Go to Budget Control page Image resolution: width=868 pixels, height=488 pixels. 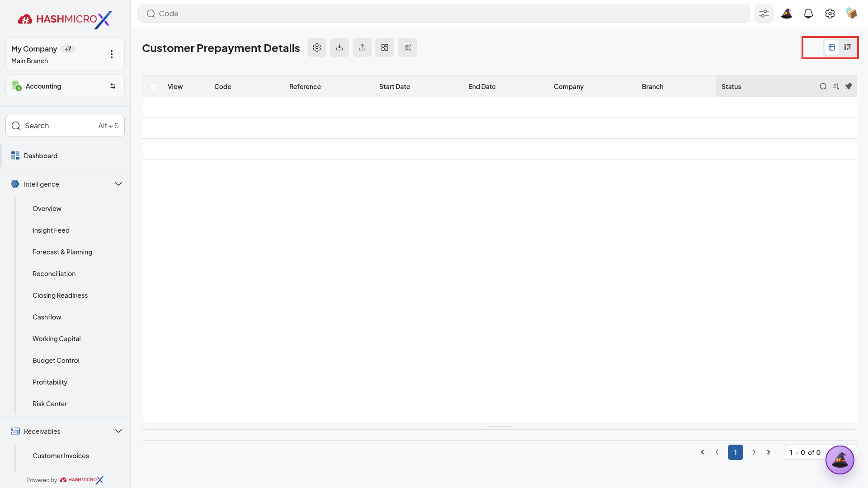click(56, 361)
